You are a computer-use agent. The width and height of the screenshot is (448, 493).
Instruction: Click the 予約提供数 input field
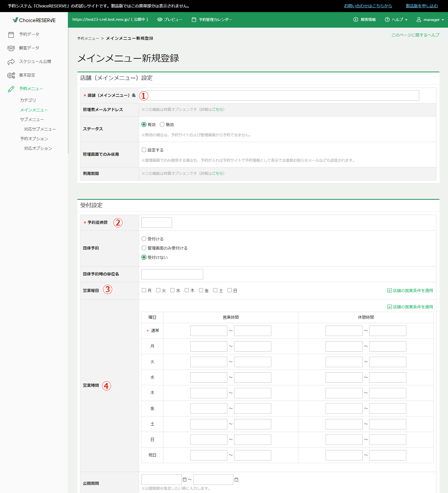tap(157, 223)
